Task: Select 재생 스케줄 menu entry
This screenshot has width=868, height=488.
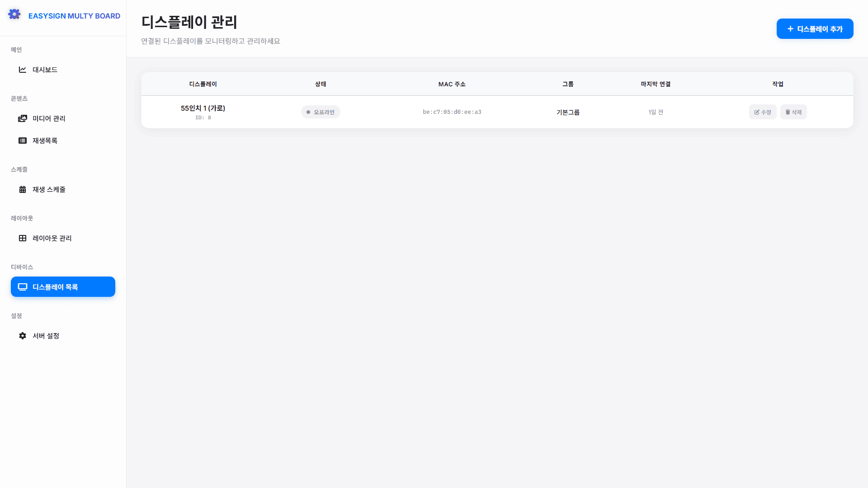Action: click(49, 189)
